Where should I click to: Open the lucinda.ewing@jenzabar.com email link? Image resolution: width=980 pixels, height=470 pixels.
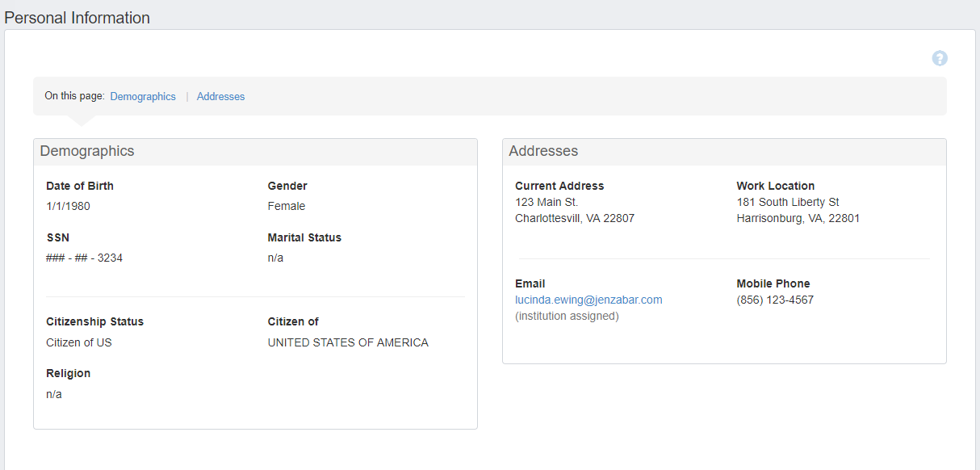pos(588,300)
